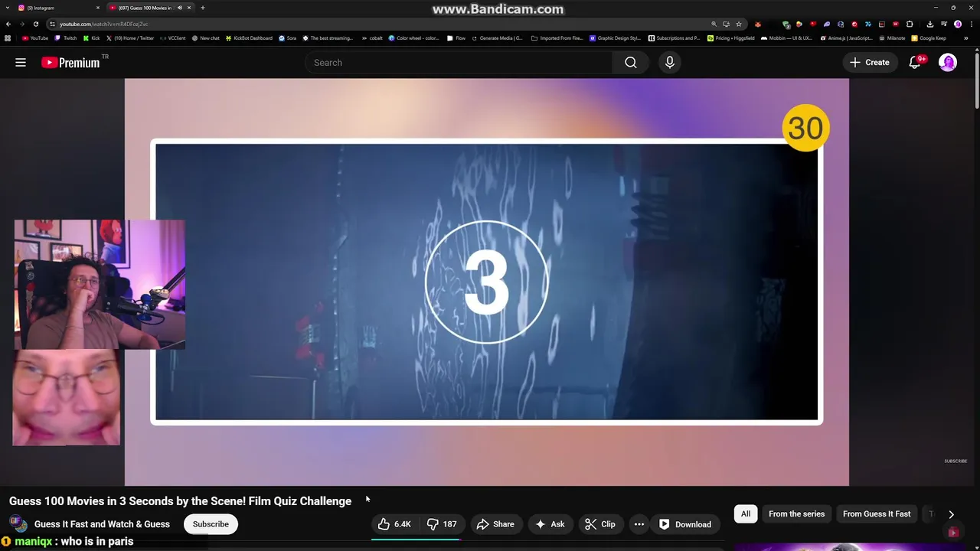Subscribe to Guess It Fast channel
Viewport: 980px width, 551px height.
coord(211,524)
